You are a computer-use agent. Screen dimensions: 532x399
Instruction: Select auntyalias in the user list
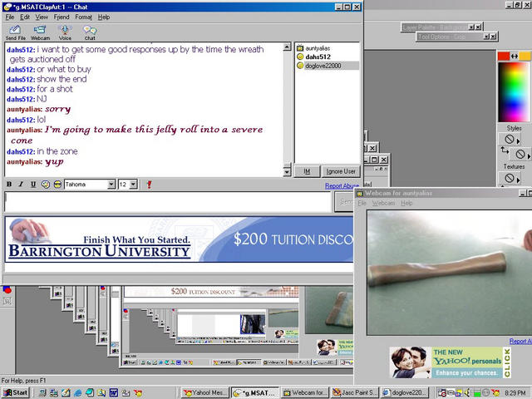coord(318,48)
